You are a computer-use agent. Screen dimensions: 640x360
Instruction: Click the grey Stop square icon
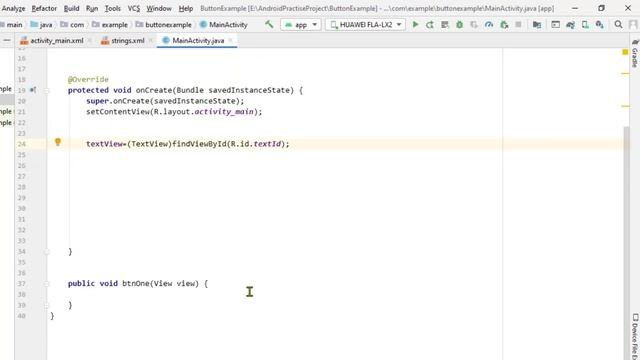pos(518,24)
